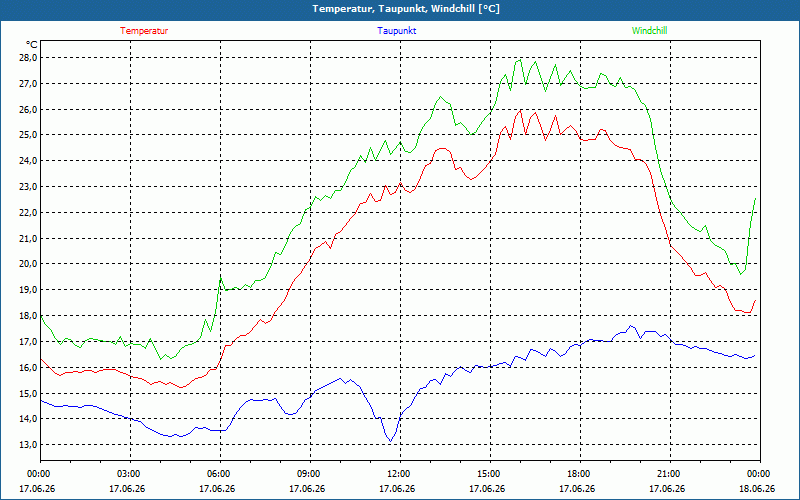800x500 pixels.
Task: Select the green "Windchill" legend label
Action: pyautogui.click(x=649, y=31)
